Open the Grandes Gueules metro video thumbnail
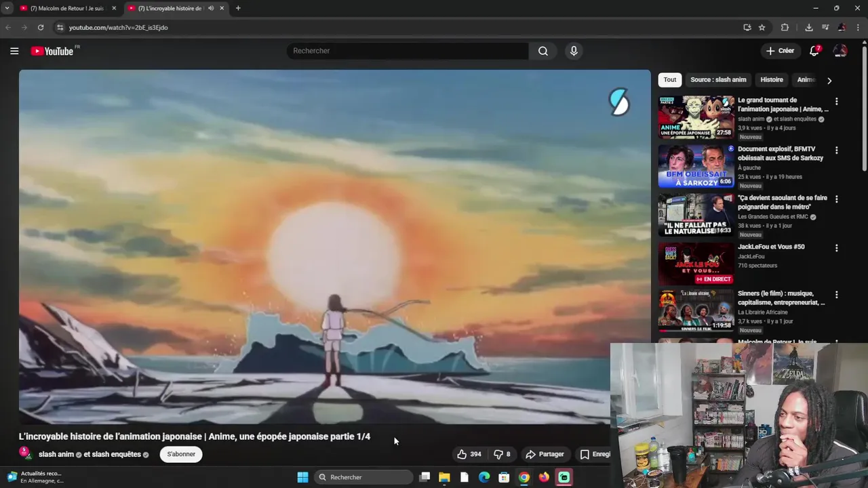The image size is (868, 488). (x=696, y=215)
